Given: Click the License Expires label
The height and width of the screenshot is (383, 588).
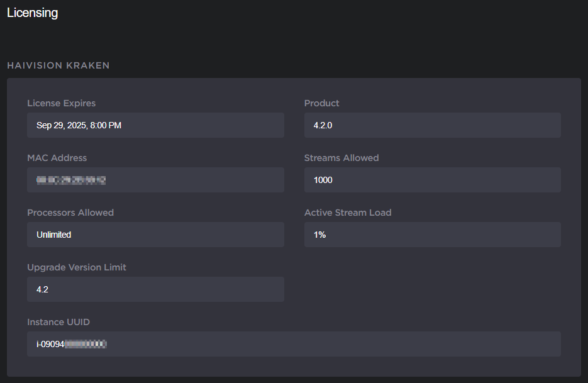Looking at the screenshot, I should coord(61,103).
